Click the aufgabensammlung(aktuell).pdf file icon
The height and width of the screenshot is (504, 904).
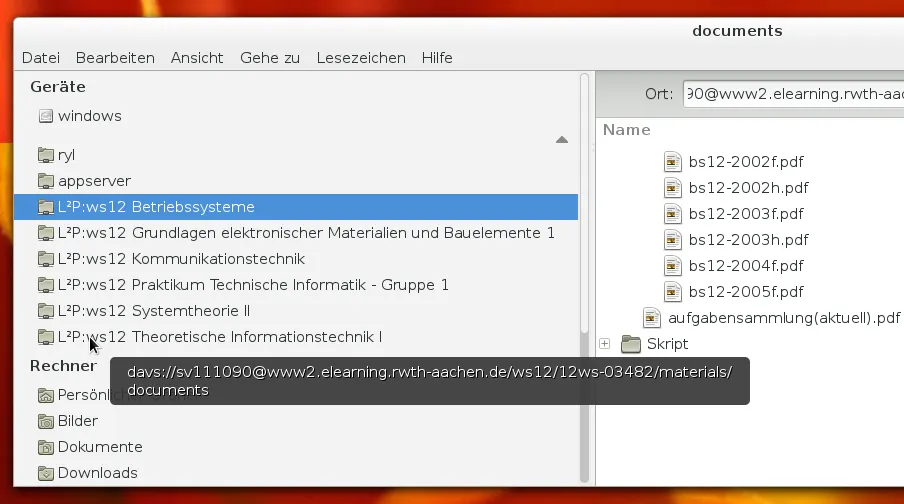[x=651, y=318]
